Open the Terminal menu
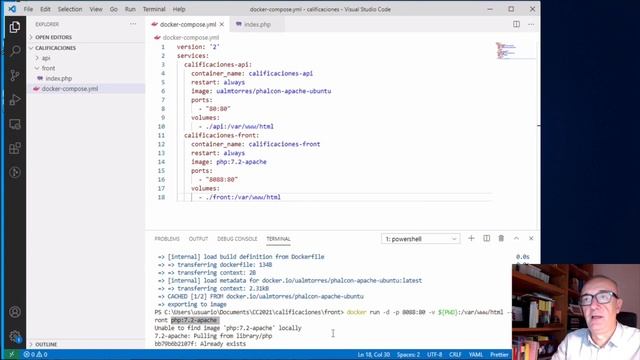Image resolution: width=640 pixels, height=360 pixels. (154, 9)
